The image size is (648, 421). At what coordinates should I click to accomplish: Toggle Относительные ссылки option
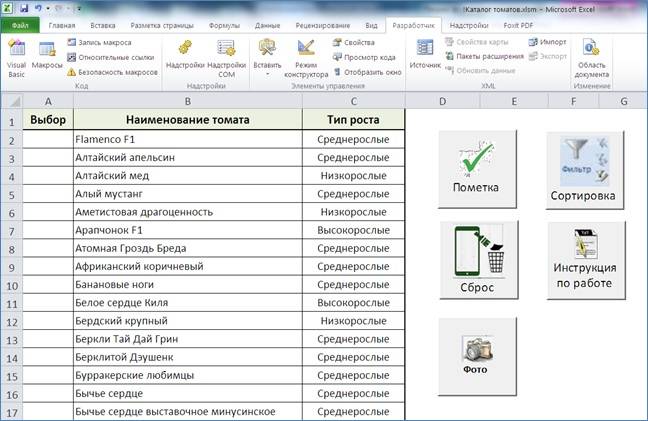click(x=111, y=57)
